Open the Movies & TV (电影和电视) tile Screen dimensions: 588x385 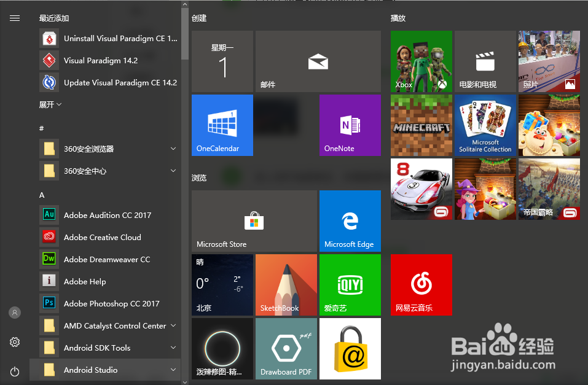pyautogui.click(x=485, y=61)
